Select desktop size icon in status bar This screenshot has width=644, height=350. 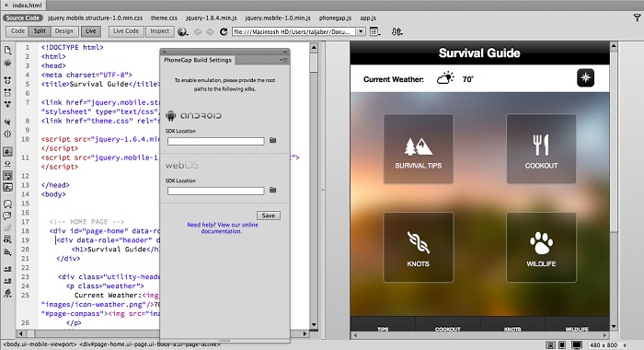coord(577,345)
